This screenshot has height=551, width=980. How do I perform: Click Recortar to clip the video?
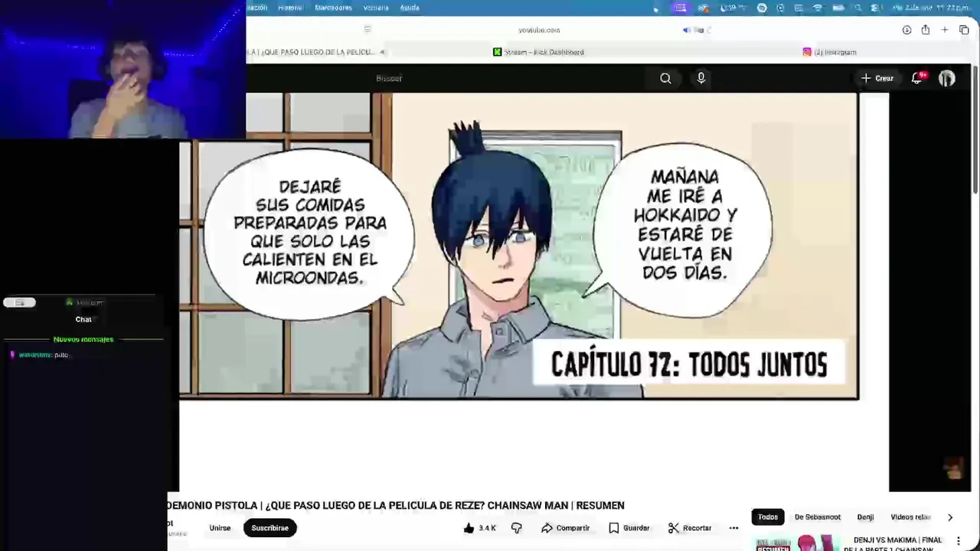click(690, 528)
